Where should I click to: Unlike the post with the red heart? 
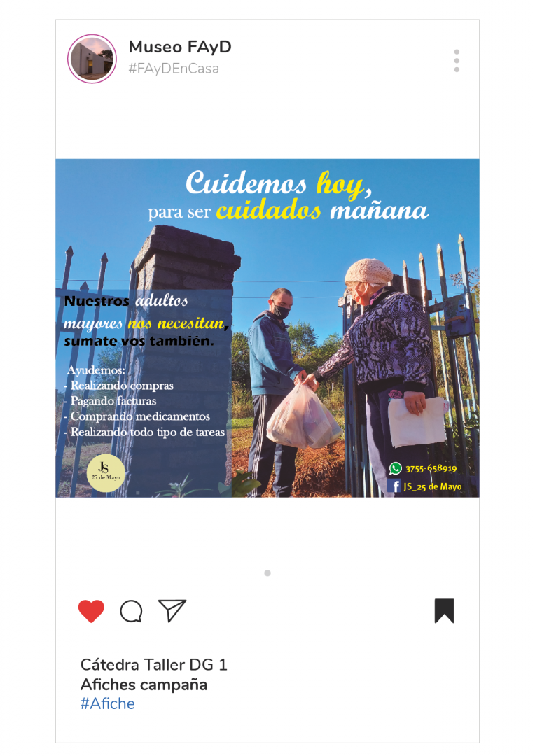(x=91, y=611)
